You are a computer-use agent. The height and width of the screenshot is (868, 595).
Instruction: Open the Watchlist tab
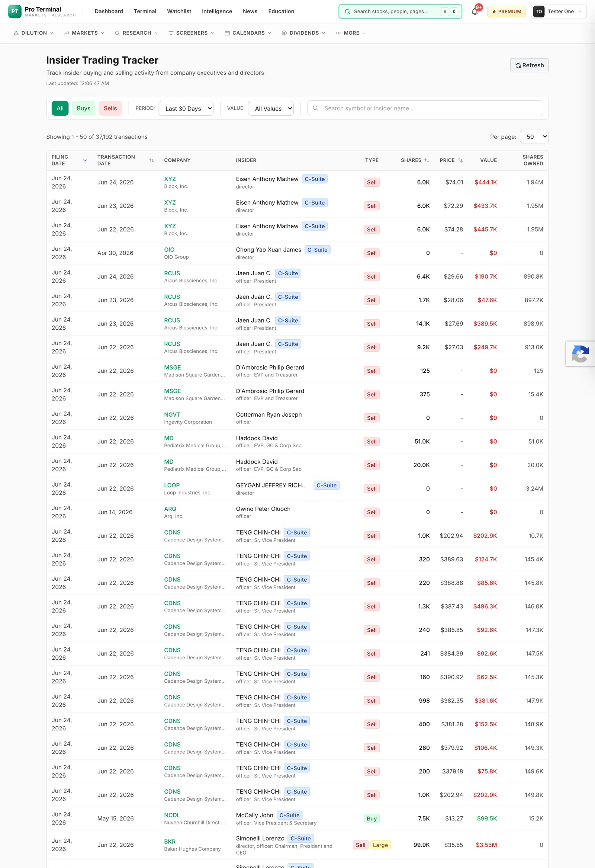click(x=179, y=11)
